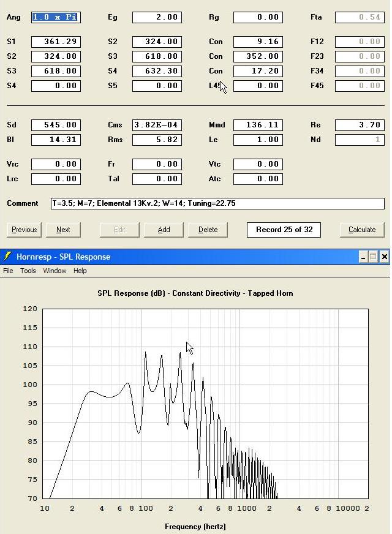Click the Next record button
The height and width of the screenshot is (534, 392).
[63, 230]
